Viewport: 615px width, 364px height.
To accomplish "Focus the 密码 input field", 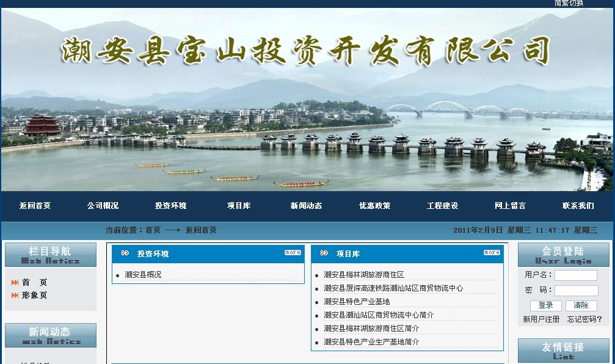I will click(x=575, y=291).
